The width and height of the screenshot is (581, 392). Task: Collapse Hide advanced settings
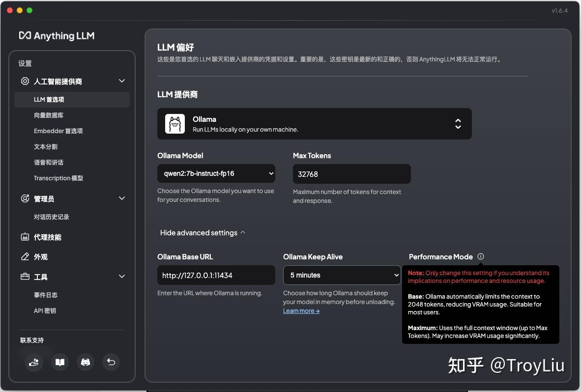click(203, 232)
